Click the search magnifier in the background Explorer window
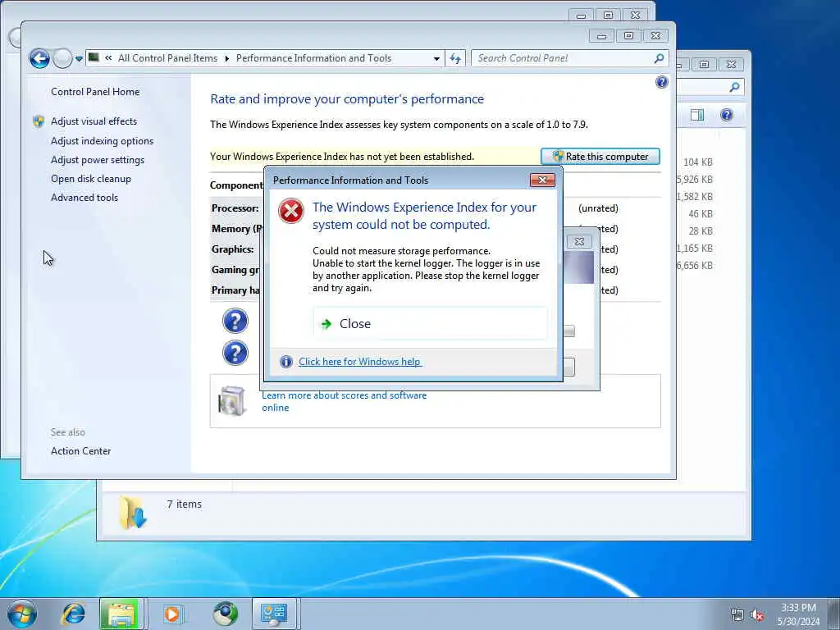The image size is (840, 630). pyautogui.click(x=734, y=87)
